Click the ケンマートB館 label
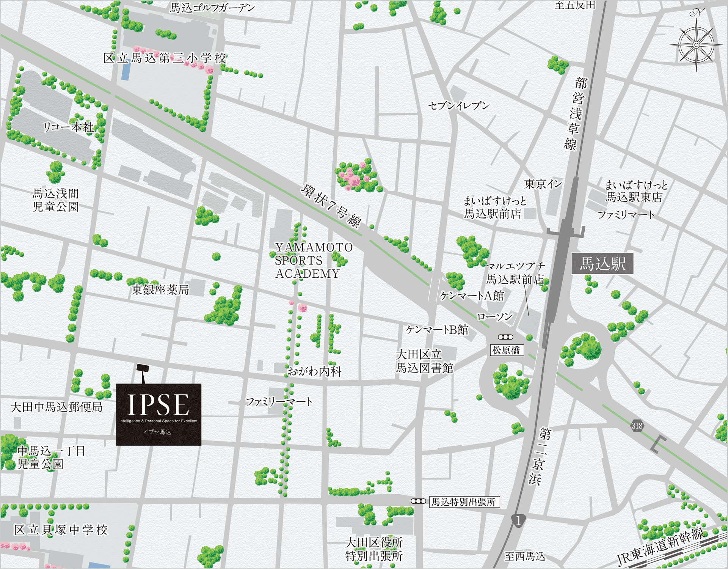Image resolution: width=728 pixels, height=569 pixels. (x=437, y=329)
